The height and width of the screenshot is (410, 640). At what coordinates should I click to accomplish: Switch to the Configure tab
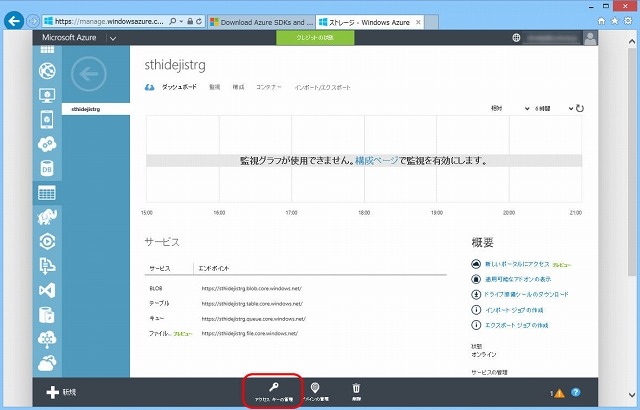pyautogui.click(x=238, y=87)
